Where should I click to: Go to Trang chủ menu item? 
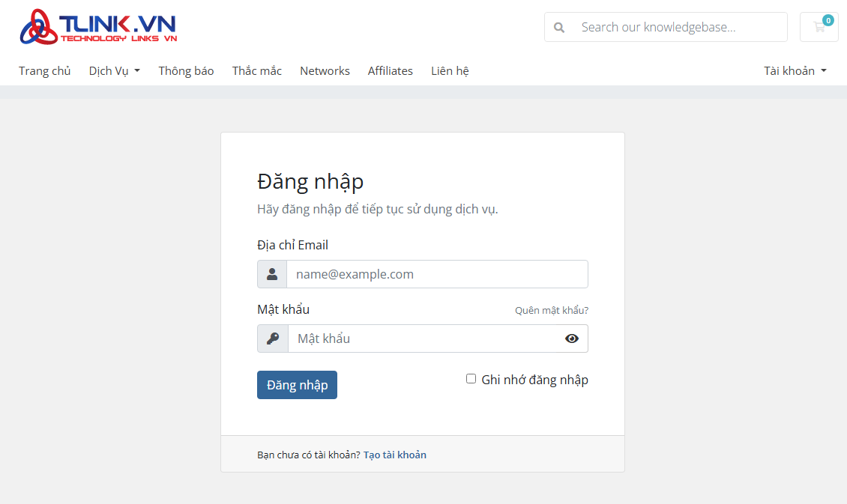45,71
